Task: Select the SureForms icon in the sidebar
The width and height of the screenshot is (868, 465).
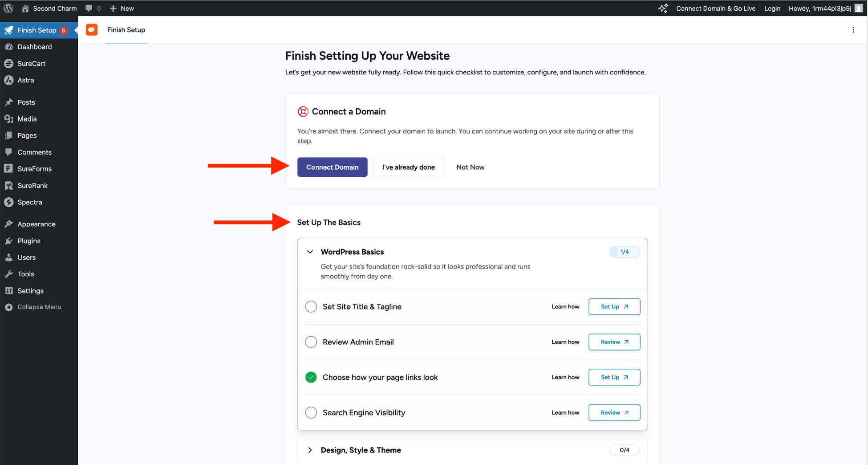Action: 9,168
